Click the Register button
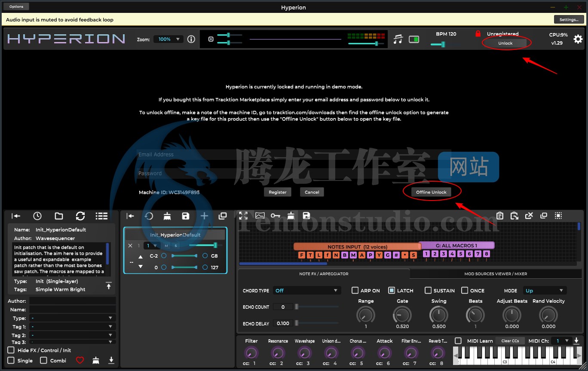 pyautogui.click(x=277, y=192)
